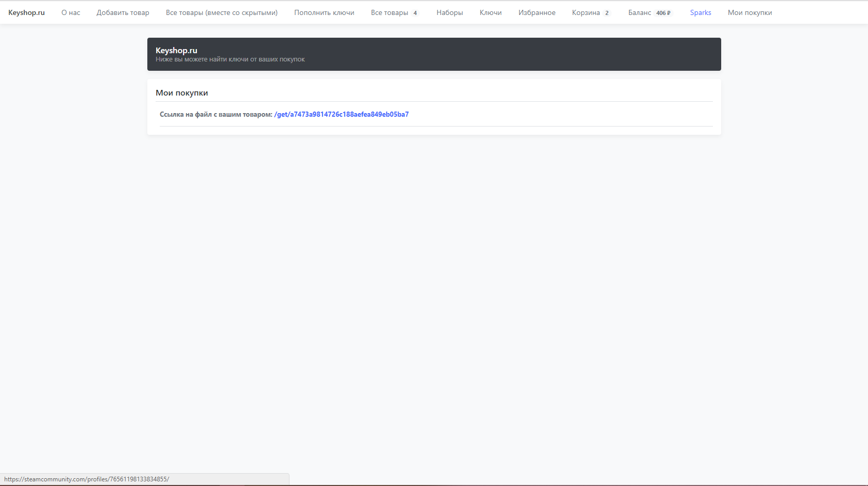868x486 pixels.
Task: Click the cart count badge showing 2
Action: click(x=607, y=13)
